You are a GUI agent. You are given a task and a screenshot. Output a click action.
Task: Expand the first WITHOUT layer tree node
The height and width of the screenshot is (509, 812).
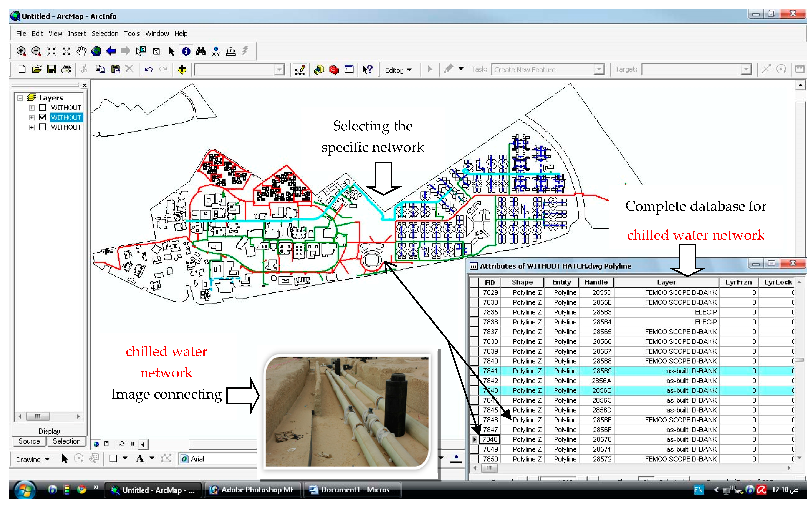(x=32, y=108)
